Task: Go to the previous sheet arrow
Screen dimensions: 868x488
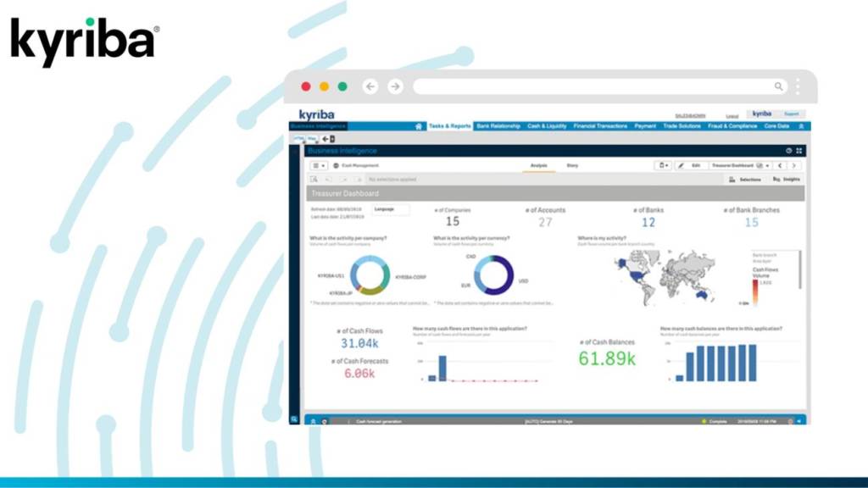Action: [x=780, y=165]
